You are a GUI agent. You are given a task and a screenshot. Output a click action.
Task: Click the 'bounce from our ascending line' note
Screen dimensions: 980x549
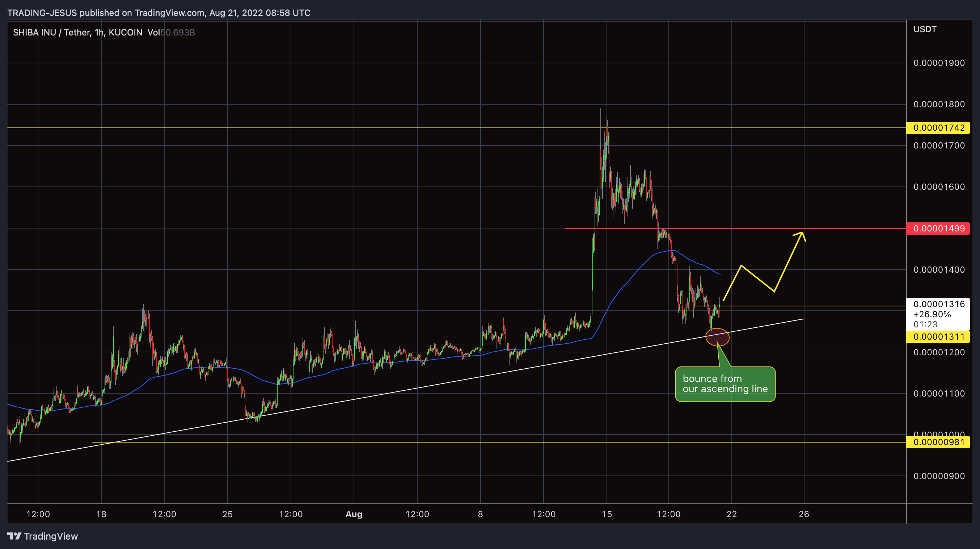pos(725,384)
